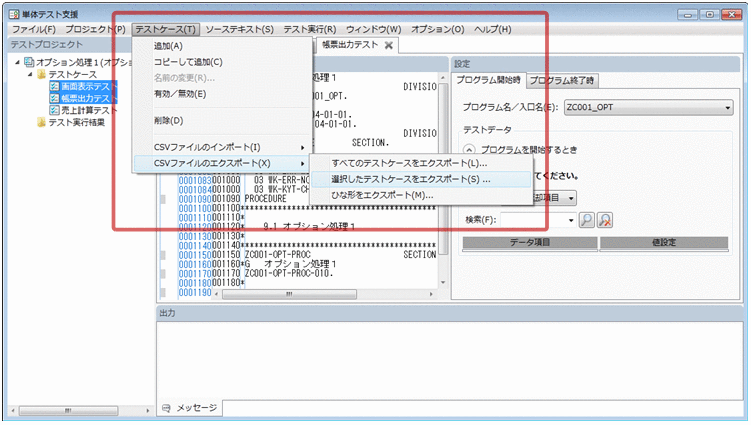The image size is (751, 425).
Task: Select the メッセージ tab in output panel
Action: coord(191,408)
